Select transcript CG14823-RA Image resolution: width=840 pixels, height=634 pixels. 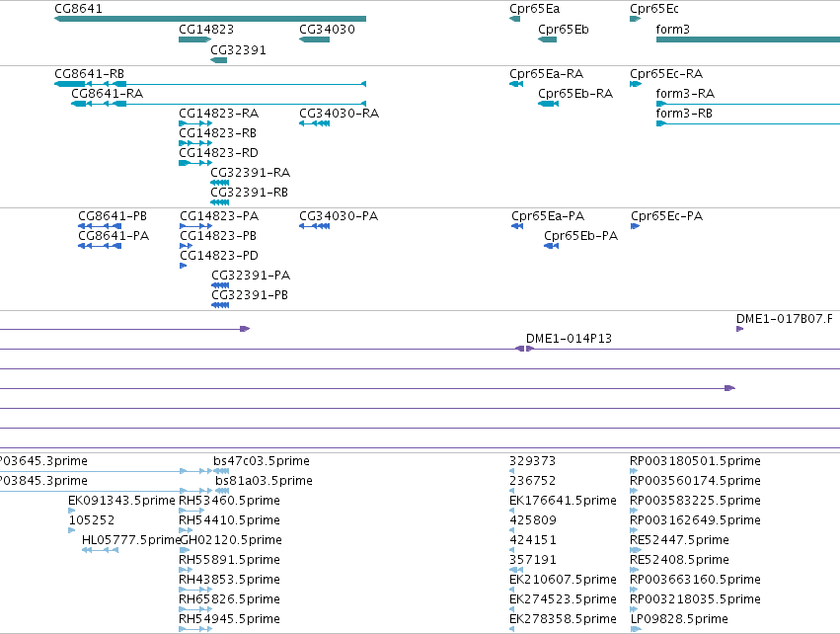coord(195,123)
